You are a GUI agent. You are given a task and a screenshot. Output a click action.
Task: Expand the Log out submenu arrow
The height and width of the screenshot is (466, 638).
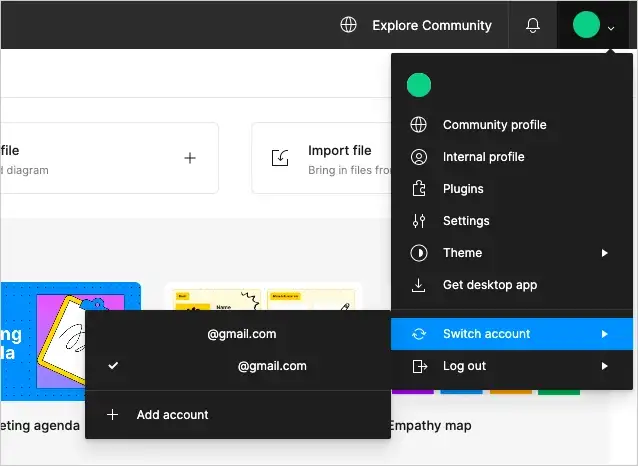coord(604,366)
